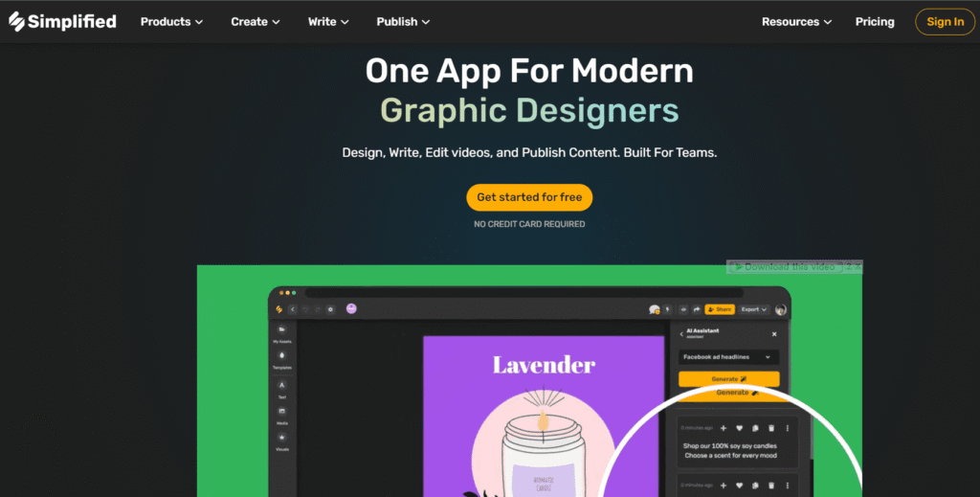Open the Export dropdown in editor

(754, 309)
